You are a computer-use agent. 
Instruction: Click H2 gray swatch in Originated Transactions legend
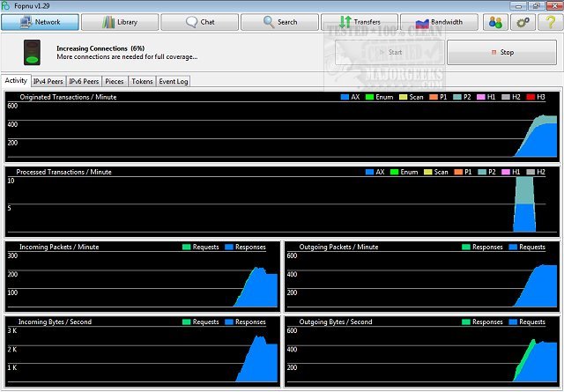tap(506, 97)
